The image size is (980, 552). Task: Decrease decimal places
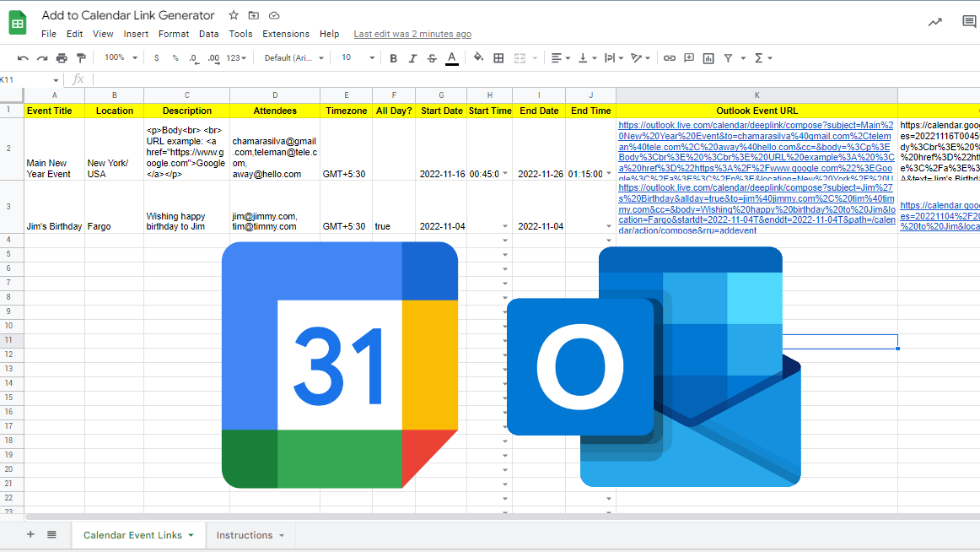(194, 58)
